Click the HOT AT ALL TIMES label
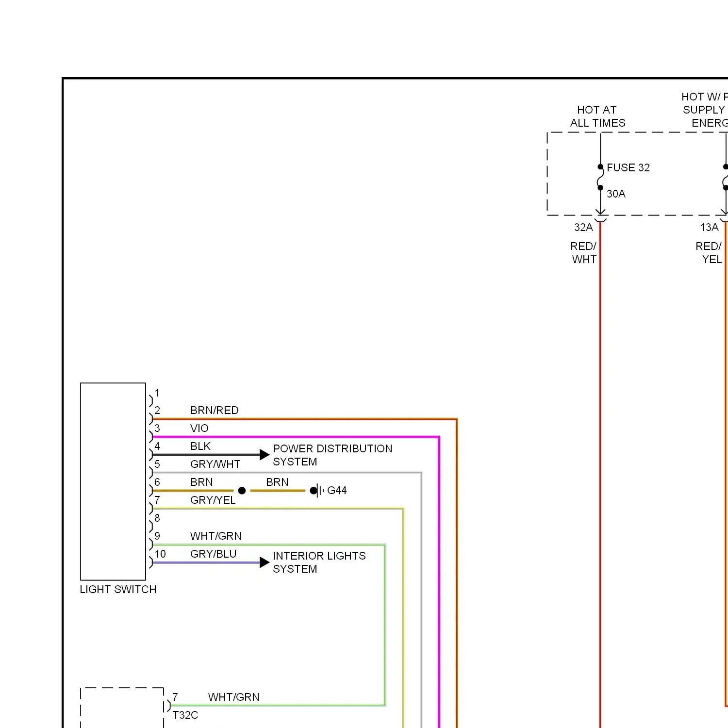The width and height of the screenshot is (728, 728). [x=597, y=116]
